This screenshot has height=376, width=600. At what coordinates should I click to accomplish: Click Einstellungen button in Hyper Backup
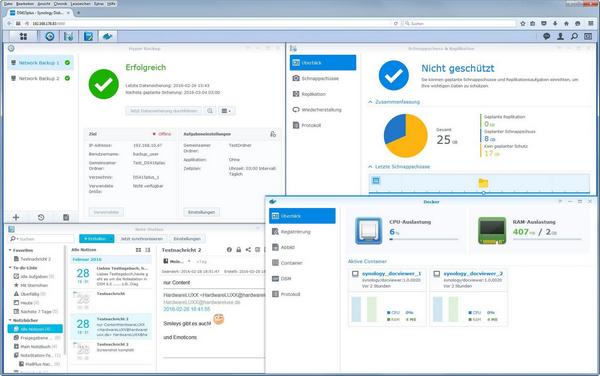[202, 212]
